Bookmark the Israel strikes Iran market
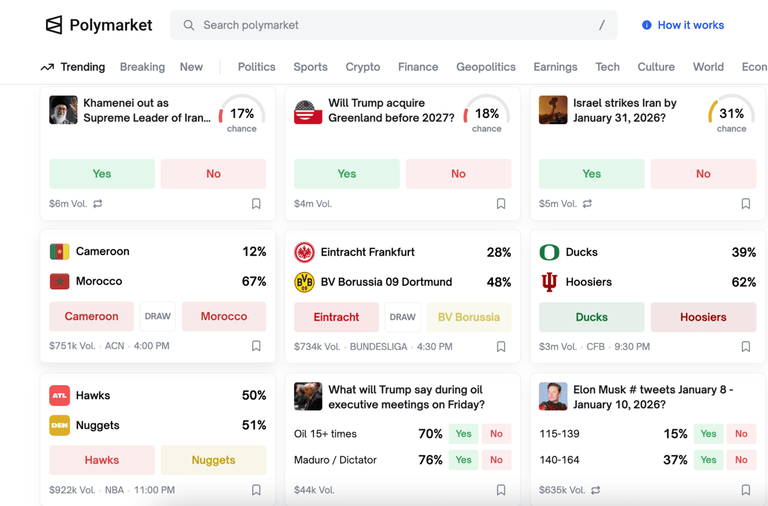The image size is (768, 506). pos(746,204)
